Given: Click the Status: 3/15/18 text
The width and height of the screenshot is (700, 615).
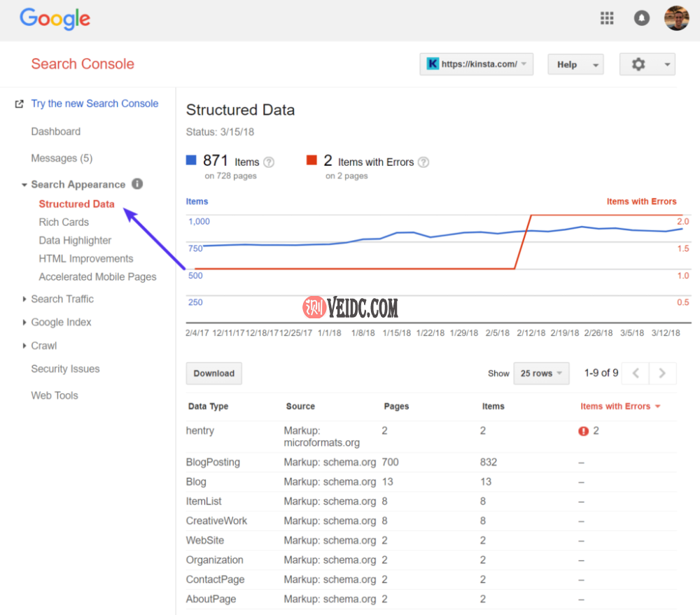Looking at the screenshot, I should [220, 132].
